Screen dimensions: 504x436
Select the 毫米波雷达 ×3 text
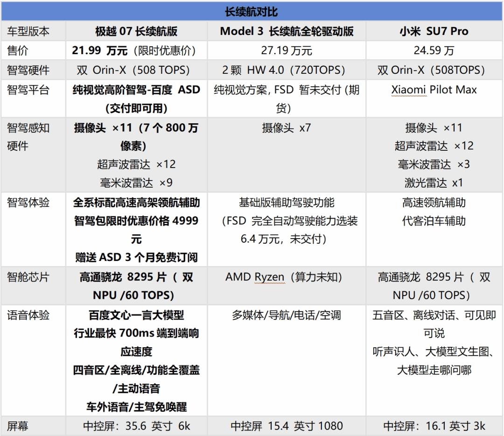[434, 164]
